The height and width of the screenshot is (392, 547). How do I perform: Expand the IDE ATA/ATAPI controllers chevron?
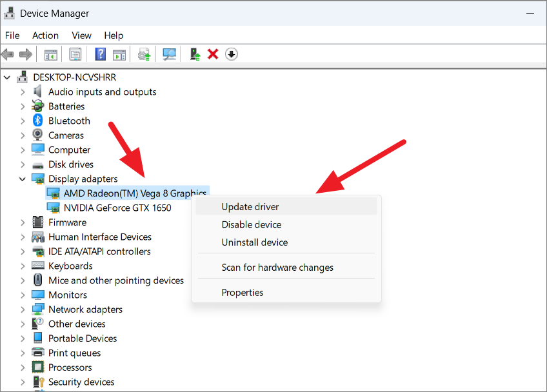tap(23, 251)
